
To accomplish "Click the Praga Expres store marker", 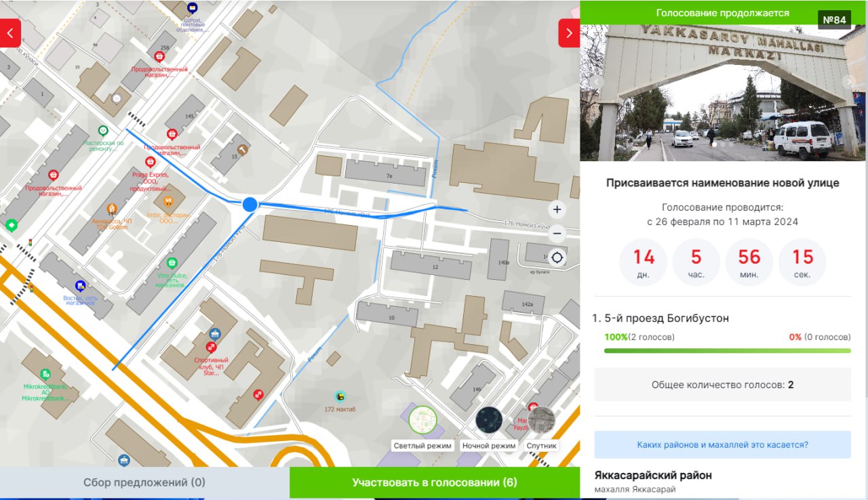I will click(x=150, y=162).
